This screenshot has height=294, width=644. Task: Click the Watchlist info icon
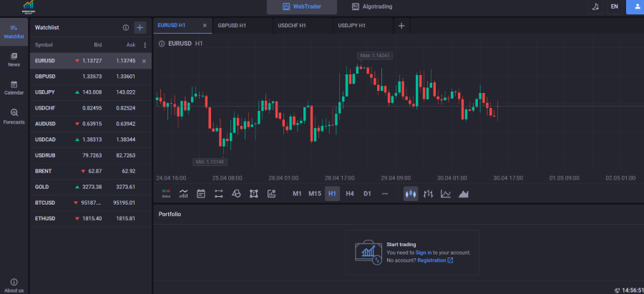point(126,27)
